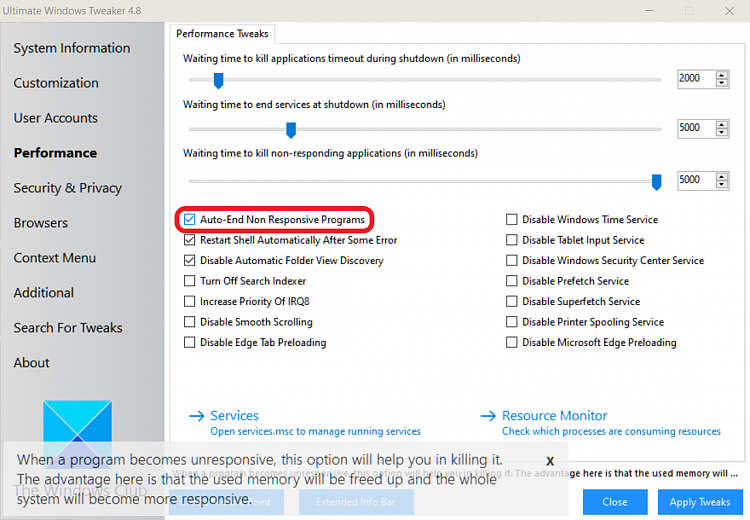Open Search For Tweaks
750x520 pixels.
click(x=68, y=328)
